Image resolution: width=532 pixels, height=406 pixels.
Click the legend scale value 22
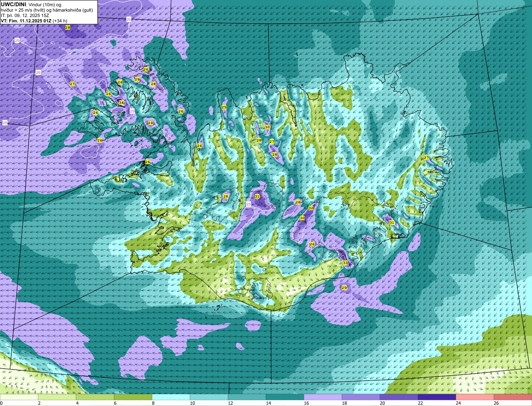click(420, 403)
